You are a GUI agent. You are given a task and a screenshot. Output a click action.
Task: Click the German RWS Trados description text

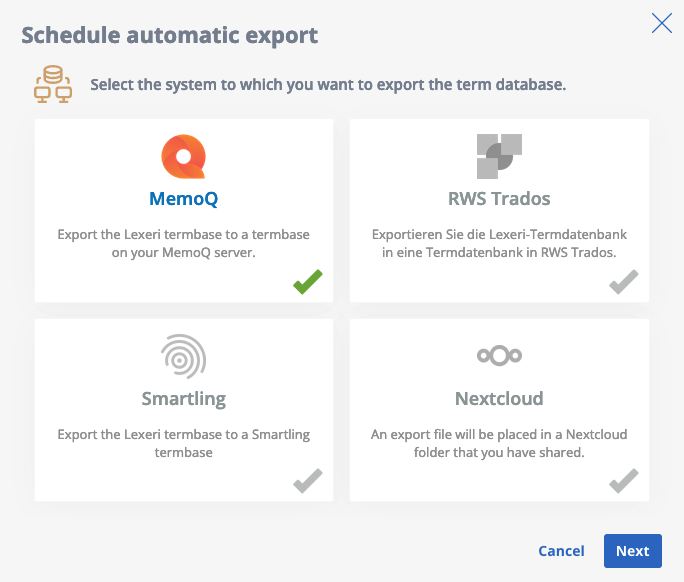(x=499, y=244)
